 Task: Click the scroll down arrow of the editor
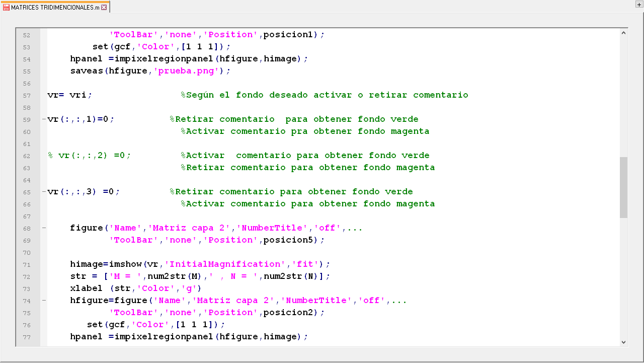tap(623, 342)
